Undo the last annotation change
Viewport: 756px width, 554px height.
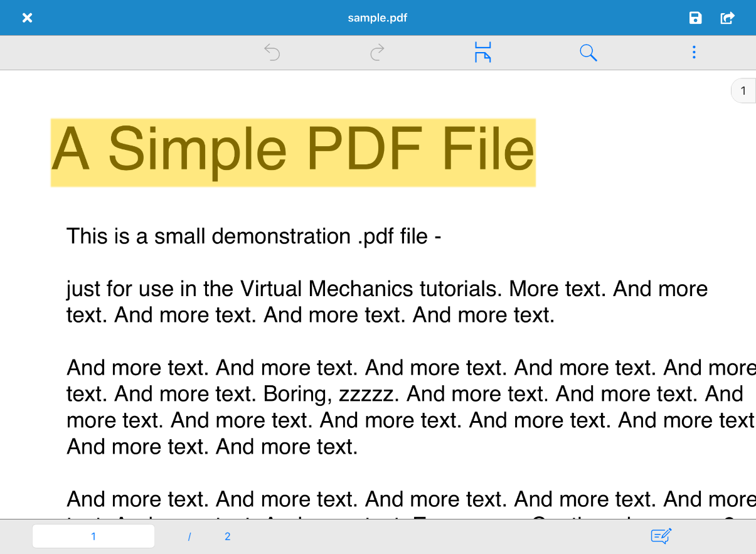[x=272, y=53]
